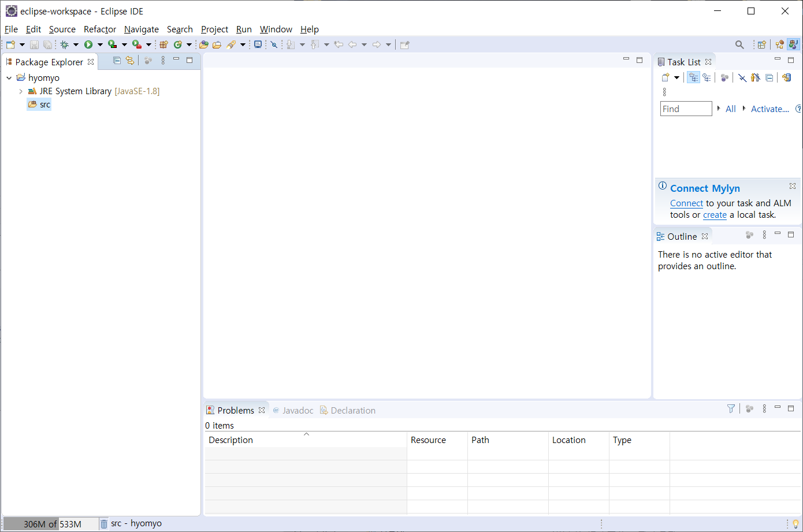The width and height of the screenshot is (803, 532).
Task: Switch to the Javadoc tab
Action: (293, 410)
